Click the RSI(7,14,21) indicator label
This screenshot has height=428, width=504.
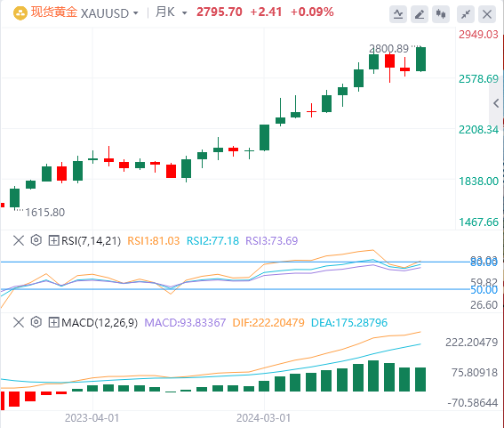tap(91, 241)
